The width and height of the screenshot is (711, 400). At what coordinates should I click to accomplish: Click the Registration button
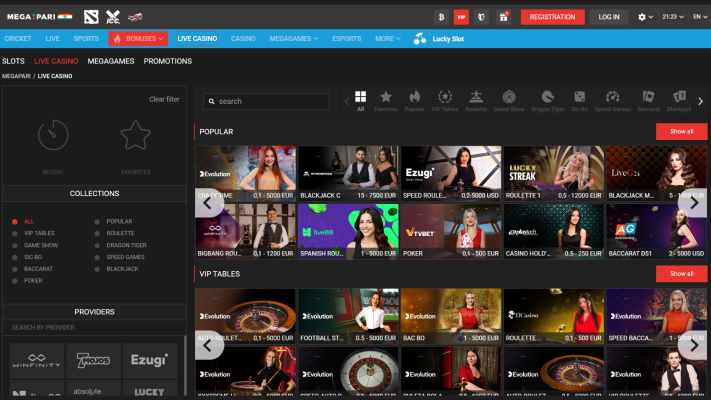pos(552,17)
